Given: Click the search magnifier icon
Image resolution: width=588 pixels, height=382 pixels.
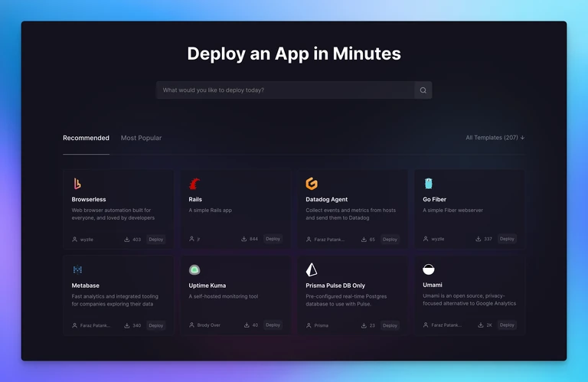Looking at the screenshot, I should coord(423,90).
